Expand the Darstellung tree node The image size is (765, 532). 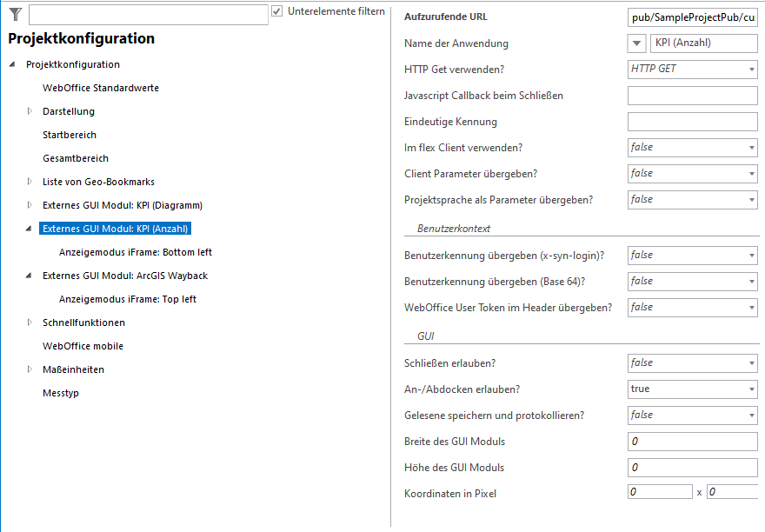tap(28, 111)
